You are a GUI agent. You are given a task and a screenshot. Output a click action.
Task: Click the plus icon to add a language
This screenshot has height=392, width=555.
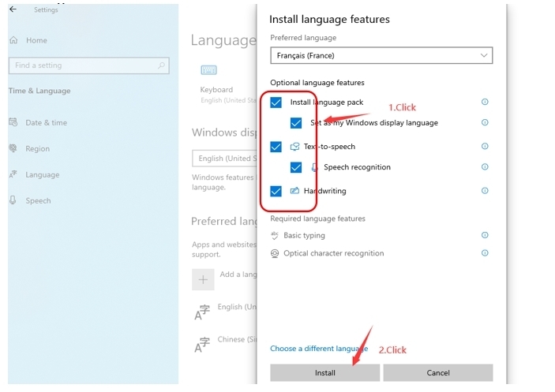click(203, 278)
